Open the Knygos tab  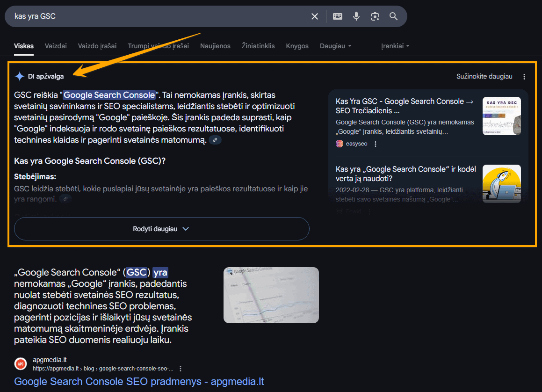297,46
